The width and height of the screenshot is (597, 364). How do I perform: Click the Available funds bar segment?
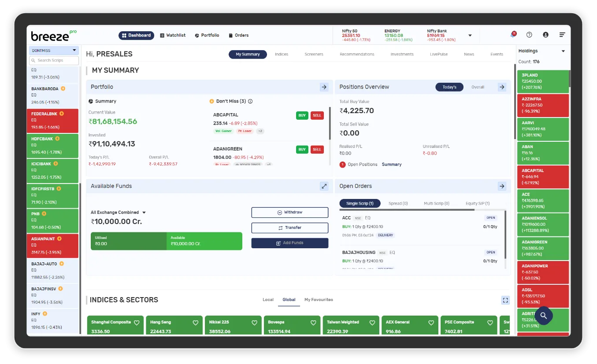(204, 241)
